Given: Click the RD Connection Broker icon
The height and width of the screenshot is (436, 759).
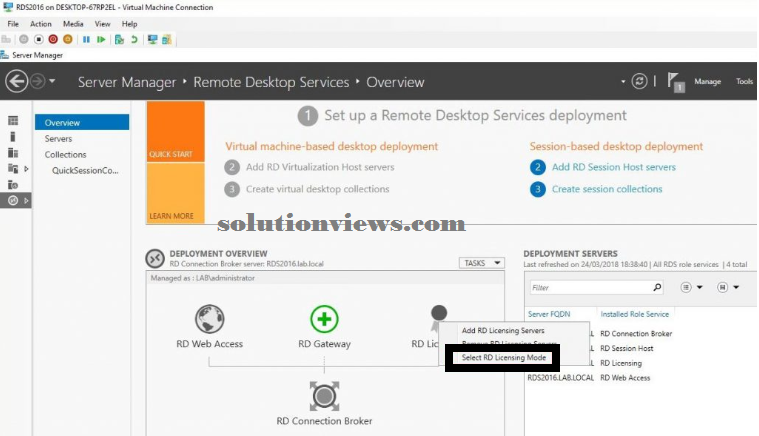Looking at the screenshot, I should (x=324, y=396).
